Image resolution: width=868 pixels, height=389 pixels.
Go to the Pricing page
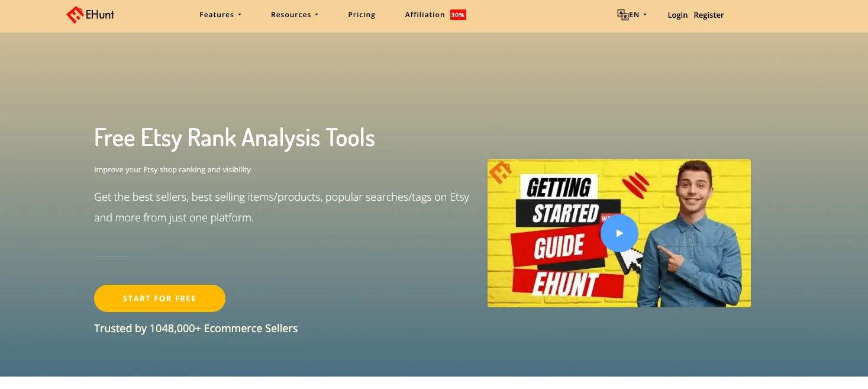point(362,15)
